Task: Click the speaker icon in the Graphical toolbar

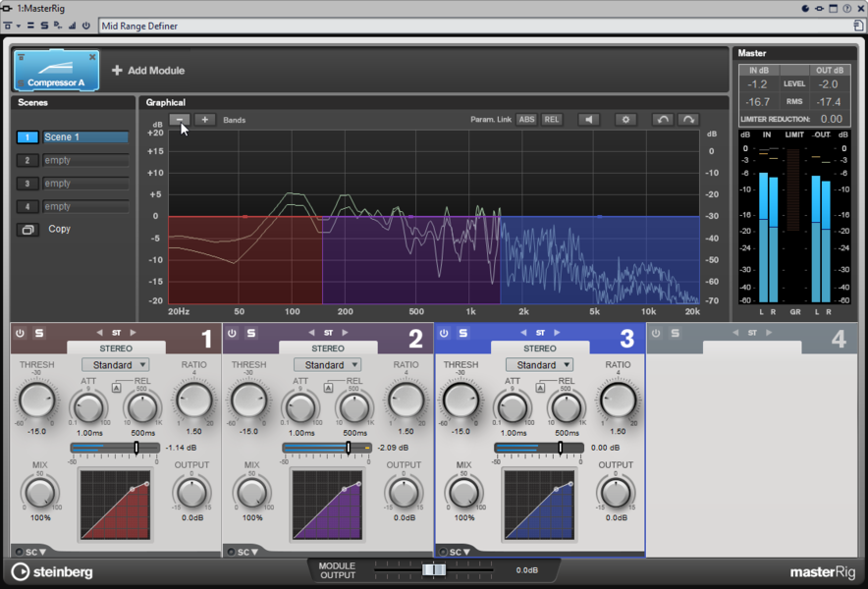Action: (588, 120)
